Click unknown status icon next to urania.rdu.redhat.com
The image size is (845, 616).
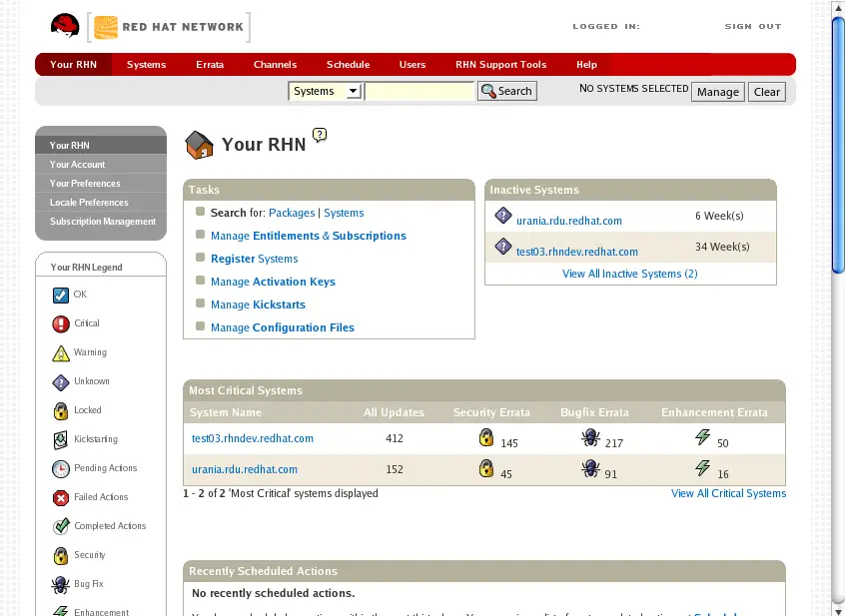pos(503,216)
